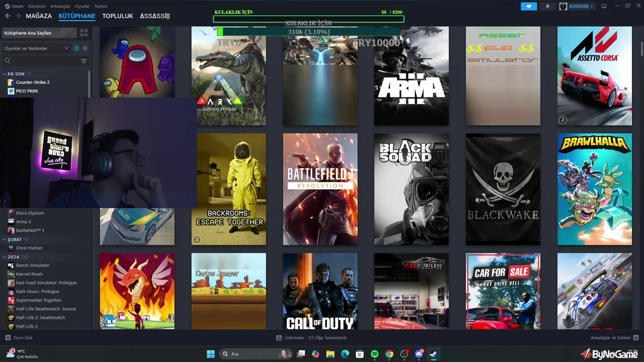Image resolution: width=644 pixels, height=362 pixels.
Task: Open Spotify from taskbar
Action: tap(374, 354)
